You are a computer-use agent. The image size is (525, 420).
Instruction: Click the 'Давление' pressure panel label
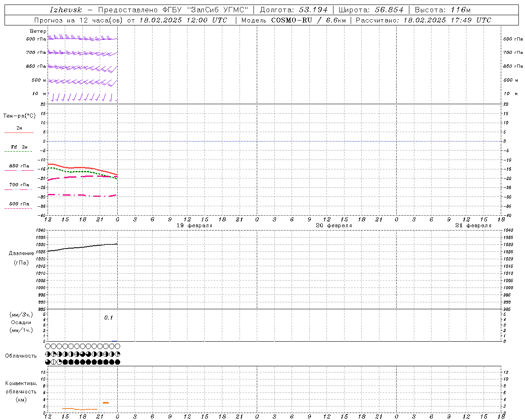21,253
